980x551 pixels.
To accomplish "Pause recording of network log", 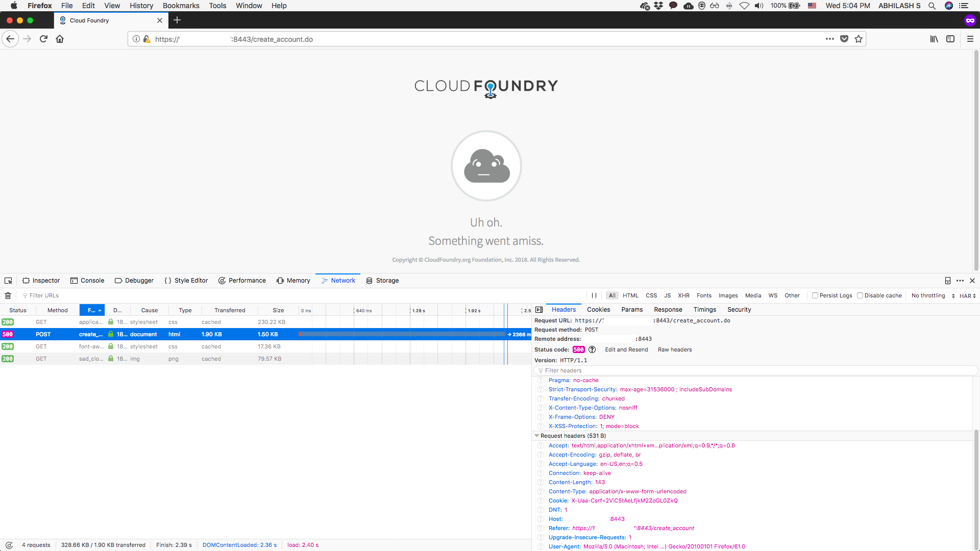I will pos(594,295).
